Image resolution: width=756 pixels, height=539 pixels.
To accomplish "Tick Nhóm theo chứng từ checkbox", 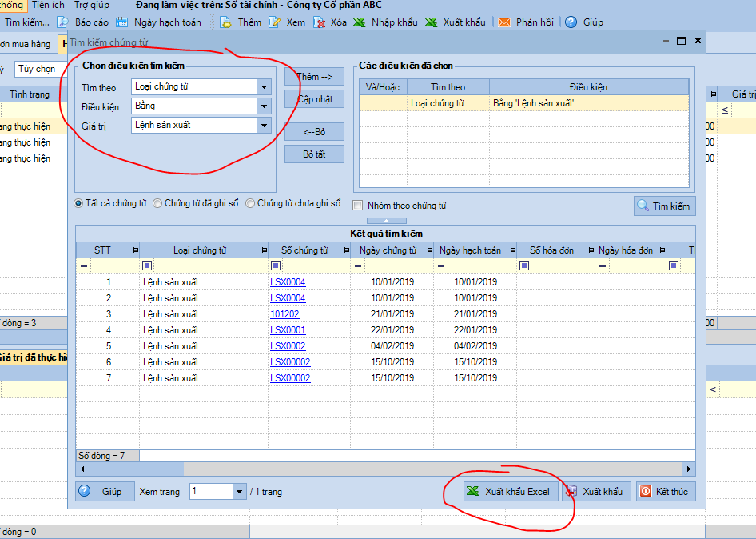I will pyautogui.click(x=358, y=206).
